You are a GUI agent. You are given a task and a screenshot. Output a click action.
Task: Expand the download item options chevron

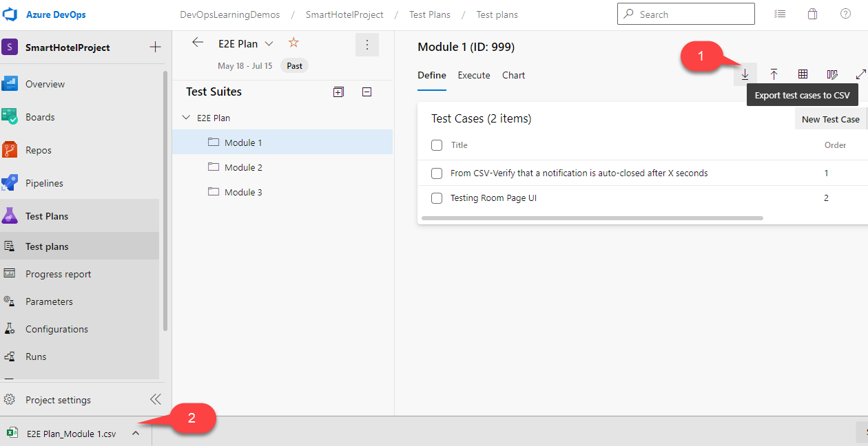(x=136, y=433)
